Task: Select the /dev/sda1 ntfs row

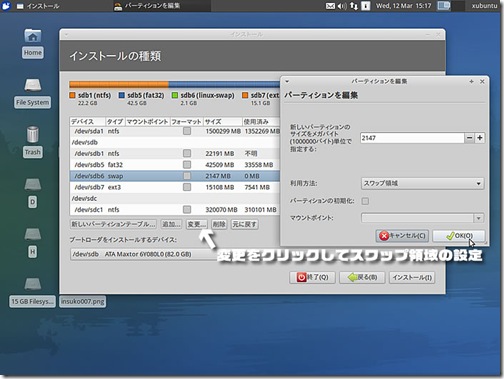Action: tap(175, 131)
